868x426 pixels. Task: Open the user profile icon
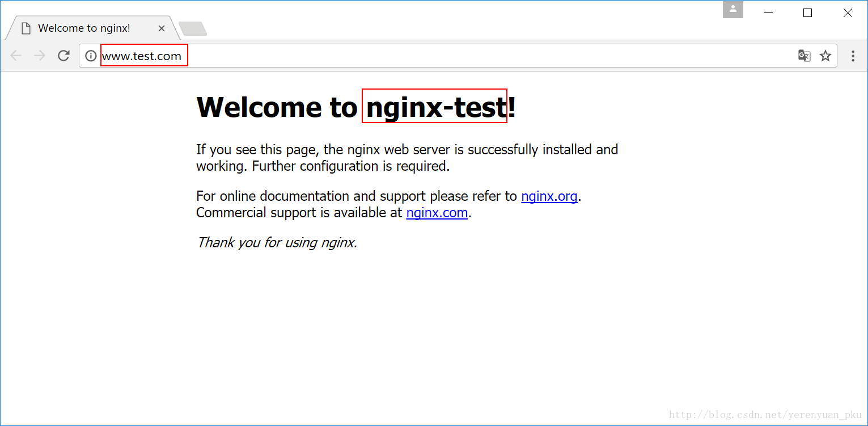click(x=733, y=10)
